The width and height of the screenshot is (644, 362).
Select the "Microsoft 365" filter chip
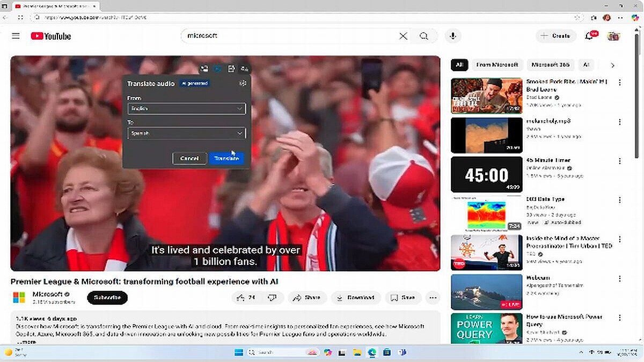(550, 65)
